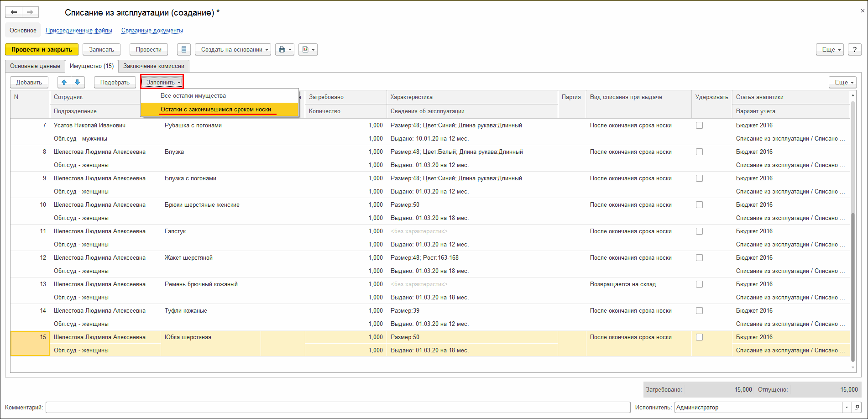Toggle Удерживать checkbox for Рубашка с погонами row
The height and width of the screenshot is (419, 868).
coord(699,125)
